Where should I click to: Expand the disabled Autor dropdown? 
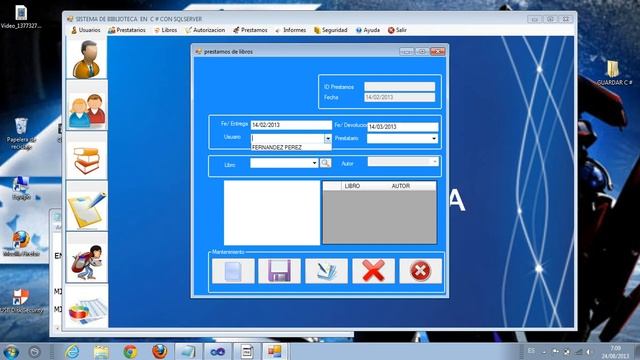coord(435,162)
